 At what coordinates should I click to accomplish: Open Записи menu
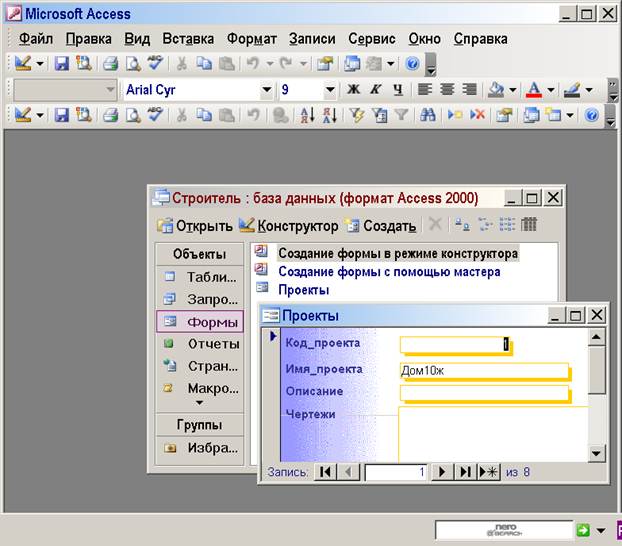pyautogui.click(x=312, y=38)
